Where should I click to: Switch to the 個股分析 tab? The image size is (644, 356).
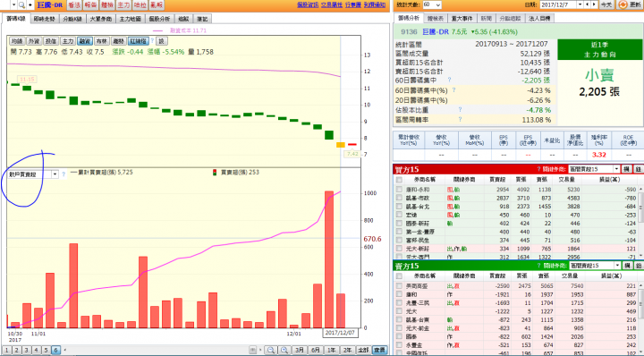tap(159, 19)
